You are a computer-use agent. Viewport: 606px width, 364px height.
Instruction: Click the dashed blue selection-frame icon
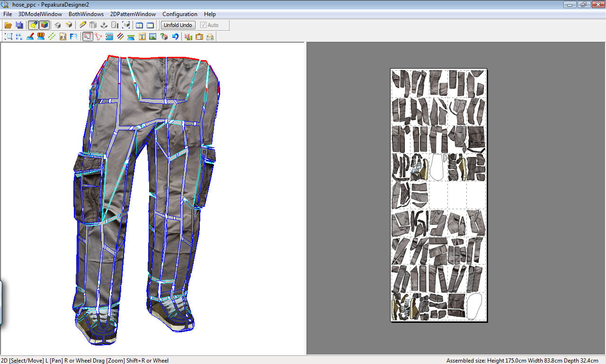(8, 36)
